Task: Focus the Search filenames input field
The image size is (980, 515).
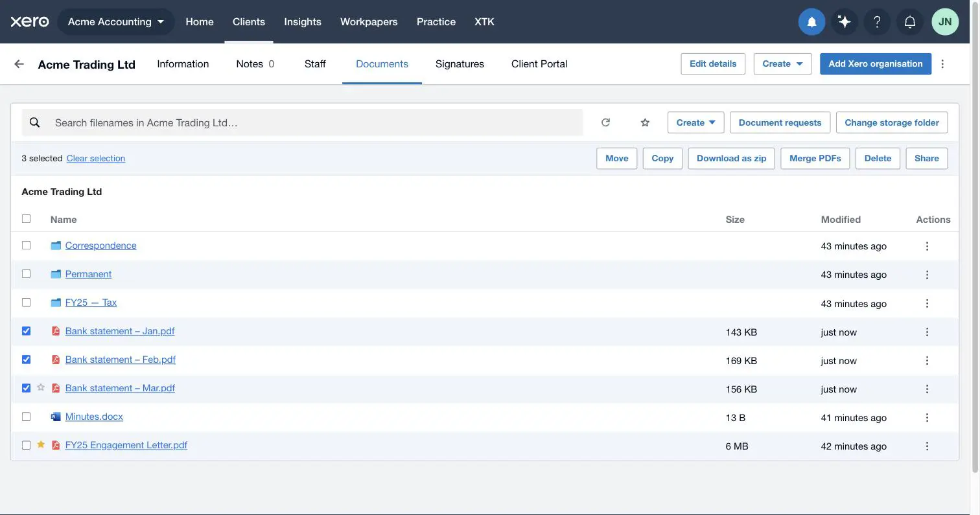Action: [x=303, y=122]
